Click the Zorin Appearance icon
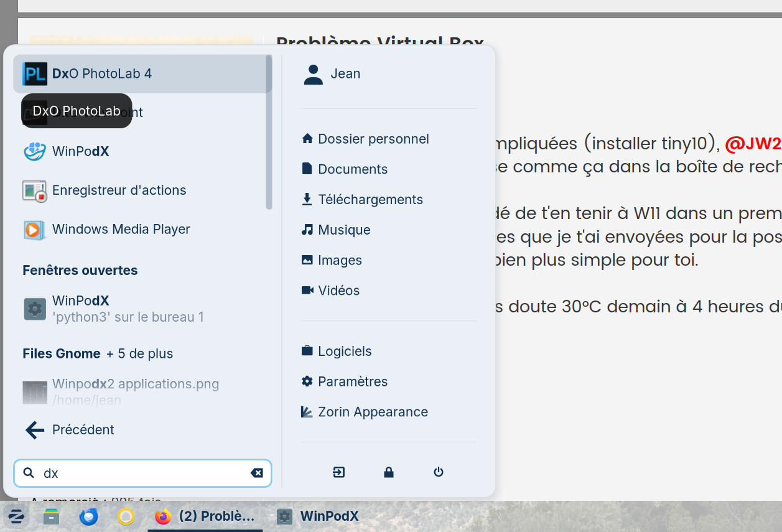The width and height of the screenshot is (782, 532). [307, 412]
